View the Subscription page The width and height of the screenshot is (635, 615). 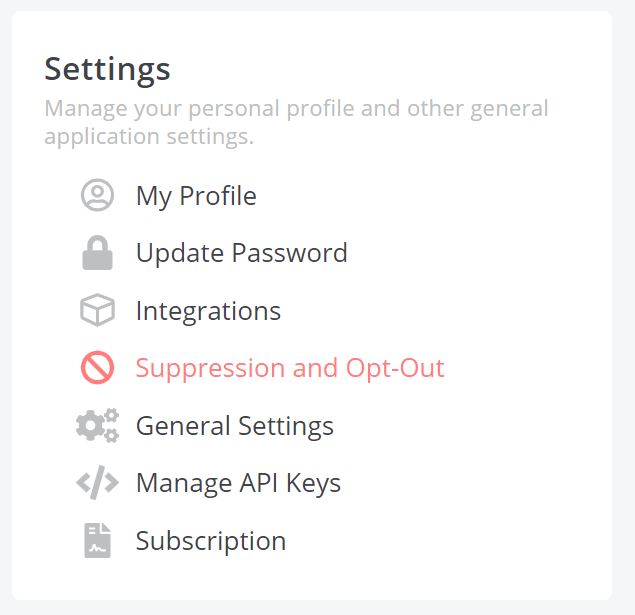point(211,541)
